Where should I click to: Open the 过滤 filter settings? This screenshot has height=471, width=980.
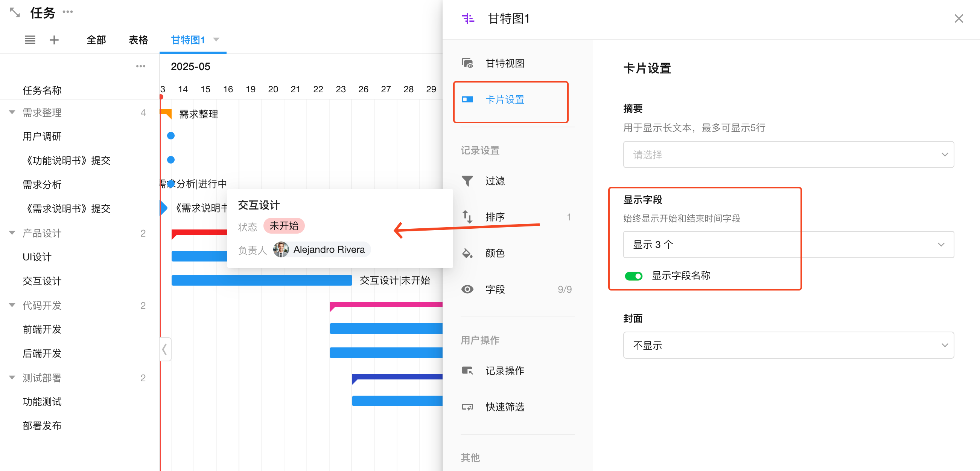495,180
